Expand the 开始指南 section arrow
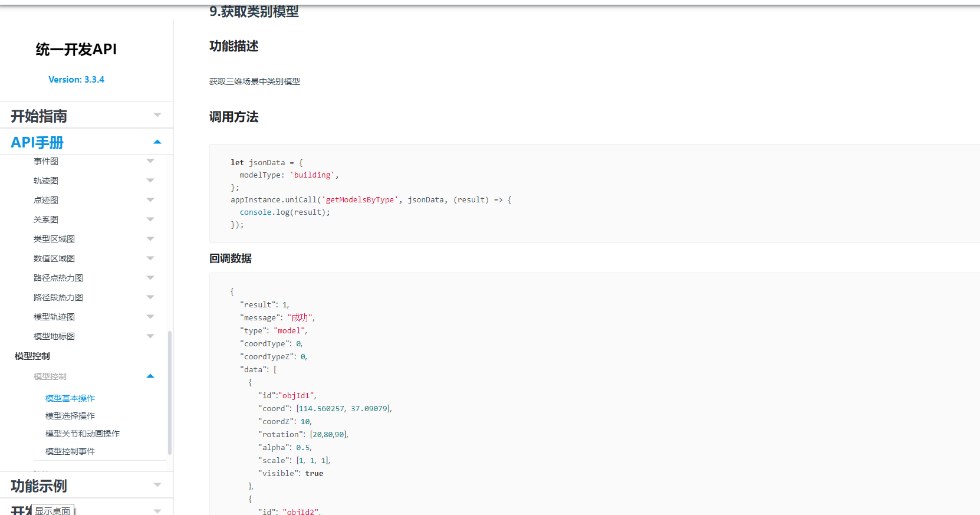The height and width of the screenshot is (515, 980). (x=157, y=115)
